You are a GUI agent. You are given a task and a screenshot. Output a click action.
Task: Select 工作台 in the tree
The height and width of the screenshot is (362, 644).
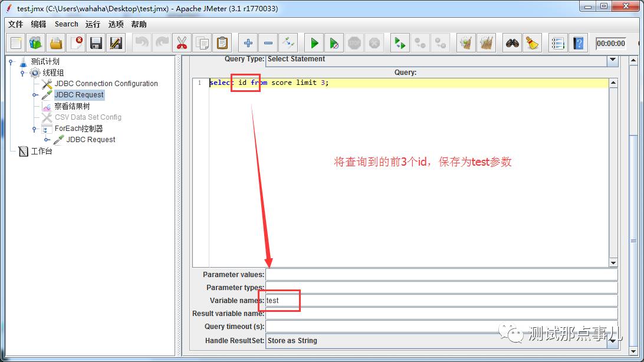(41, 151)
